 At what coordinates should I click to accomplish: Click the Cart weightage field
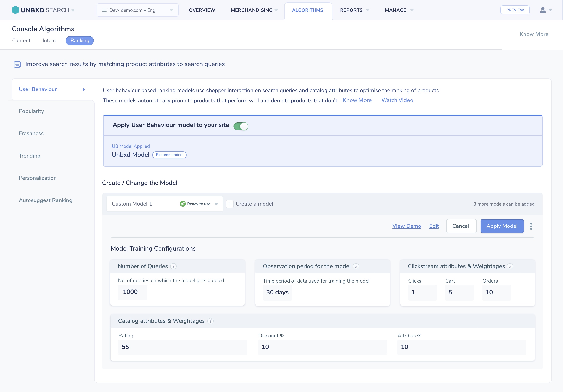point(459,293)
